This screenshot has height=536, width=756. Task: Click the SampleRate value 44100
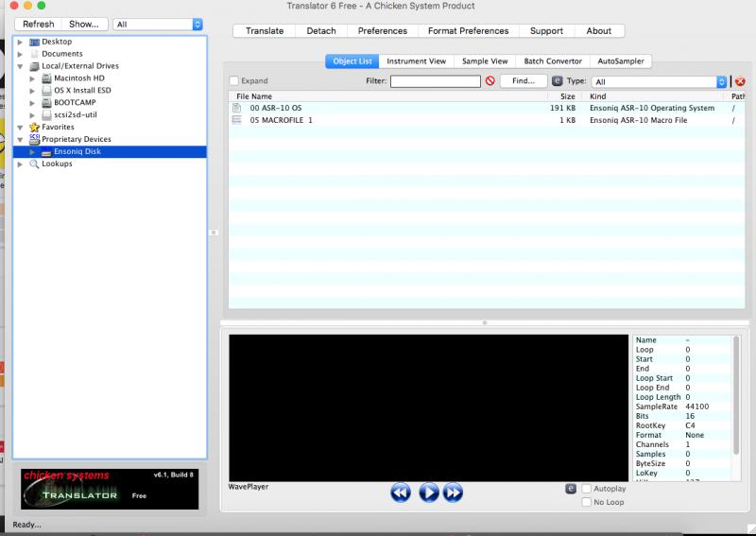696,406
